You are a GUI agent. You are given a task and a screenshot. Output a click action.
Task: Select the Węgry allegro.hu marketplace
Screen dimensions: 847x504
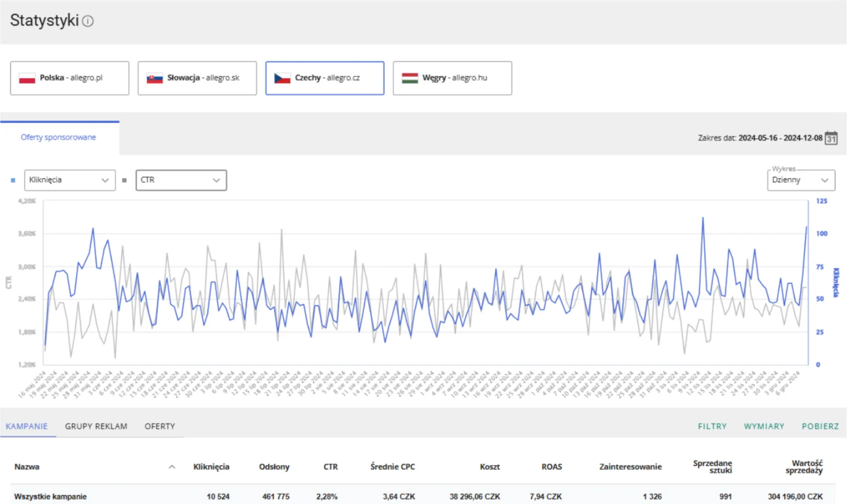pyautogui.click(x=452, y=78)
